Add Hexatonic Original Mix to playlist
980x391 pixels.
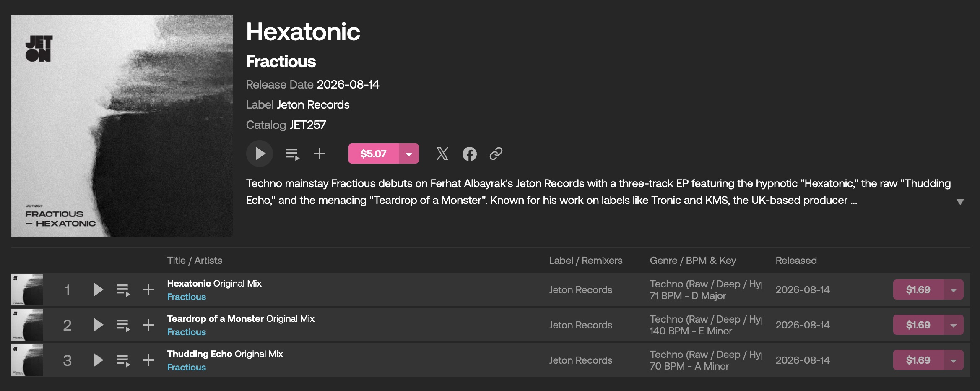(148, 289)
